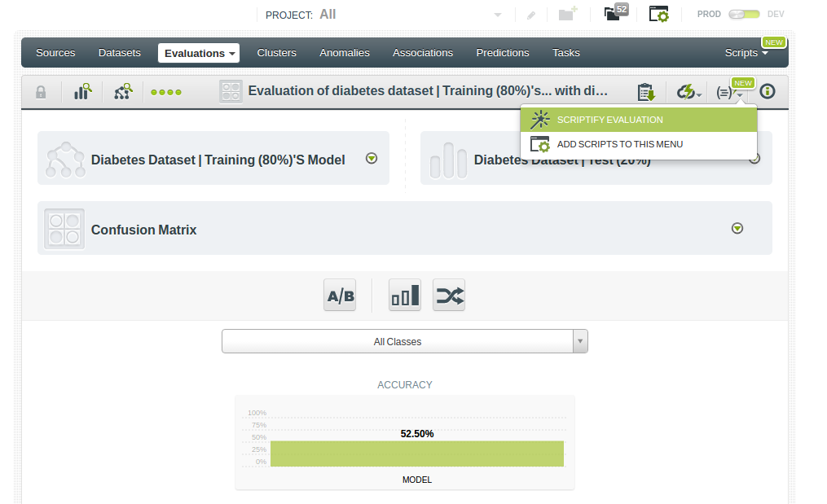This screenshot has width=827, height=504.
Task: Click the four green privacy dots
Action: pos(165,91)
